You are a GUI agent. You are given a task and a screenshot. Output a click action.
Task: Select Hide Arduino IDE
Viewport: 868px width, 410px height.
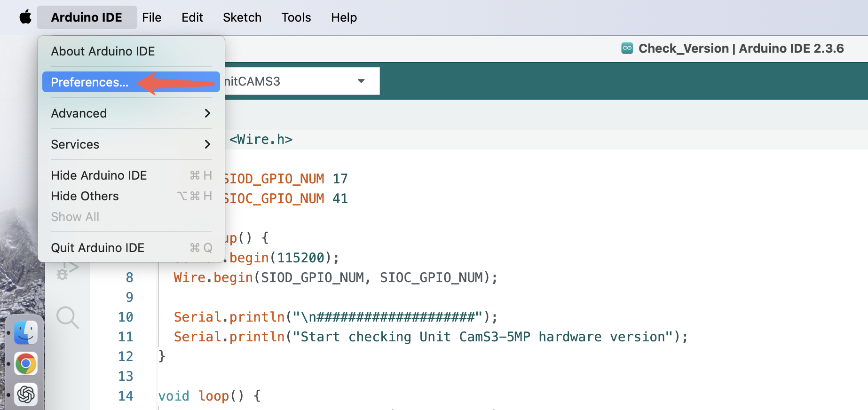[x=131, y=175]
